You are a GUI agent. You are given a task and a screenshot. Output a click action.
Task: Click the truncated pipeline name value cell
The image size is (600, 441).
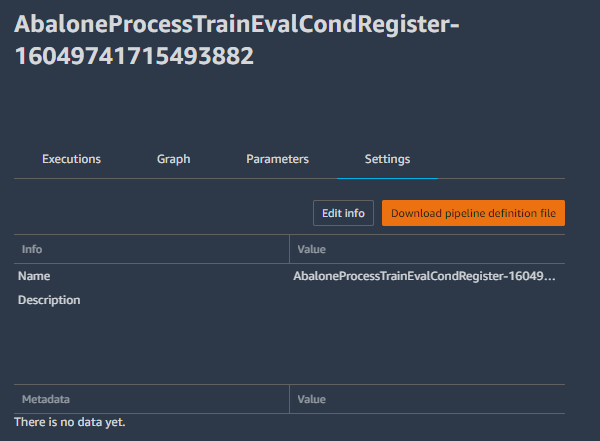point(424,276)
